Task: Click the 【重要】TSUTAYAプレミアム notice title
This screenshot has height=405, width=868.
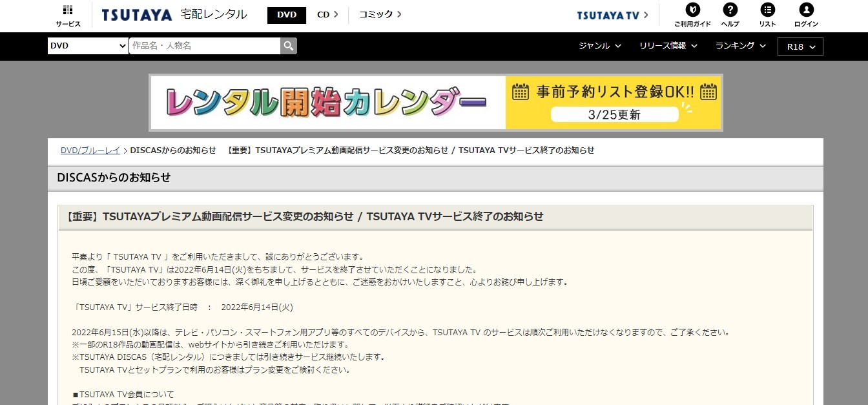Action: [x=304, y=216]
